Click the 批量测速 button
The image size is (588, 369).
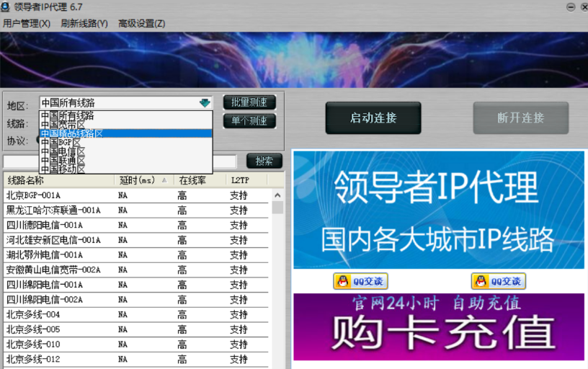249,102
